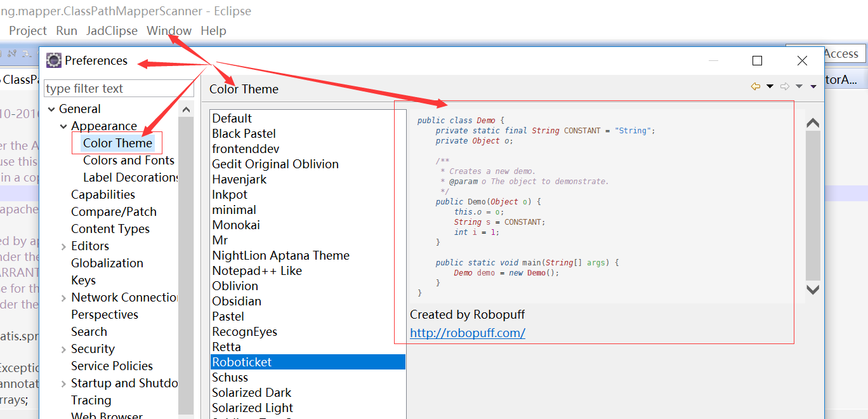Image resolution: width=868 pixels, height=419 pixels.
Task: Click the type filter text field
Action: pos(109,89)
